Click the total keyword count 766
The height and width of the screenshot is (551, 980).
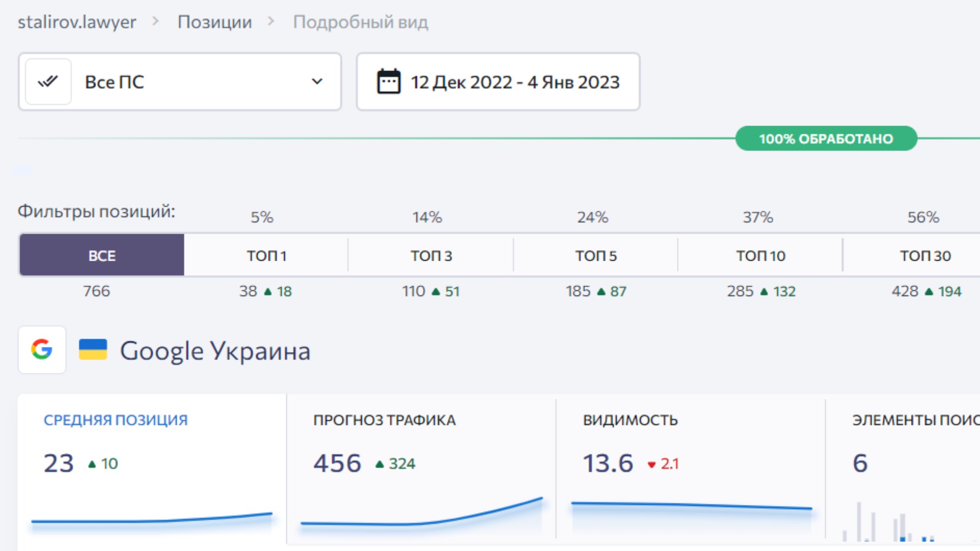96,291
